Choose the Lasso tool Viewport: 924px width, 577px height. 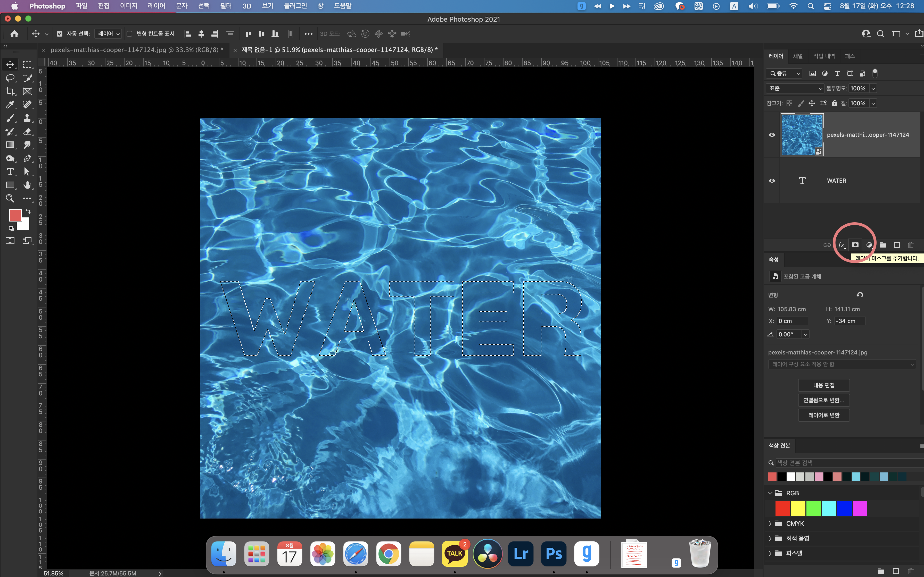pyautogui.click(x=10, y=78)
